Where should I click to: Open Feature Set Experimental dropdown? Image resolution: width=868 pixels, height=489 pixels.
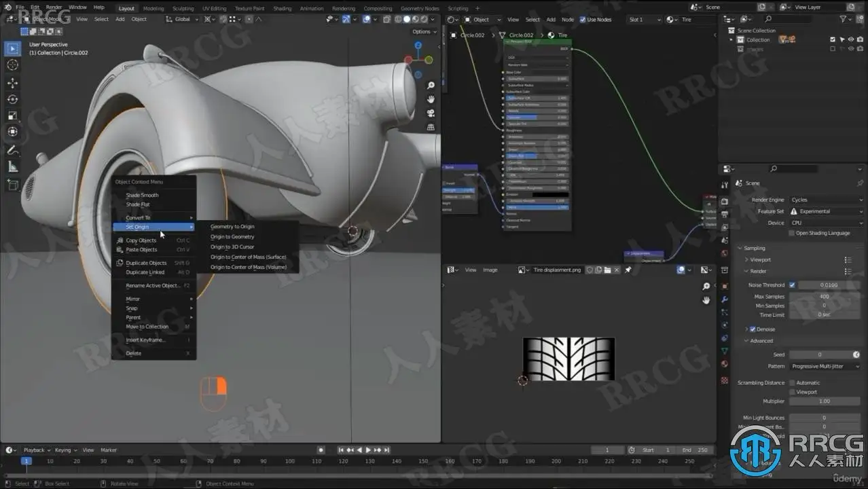(826, 211)
